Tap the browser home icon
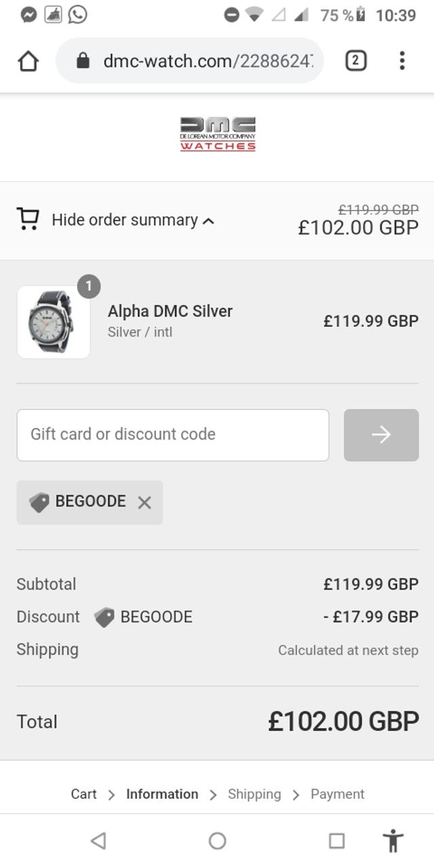The width and height of the screenshot is (434, 868). (28, 61)
